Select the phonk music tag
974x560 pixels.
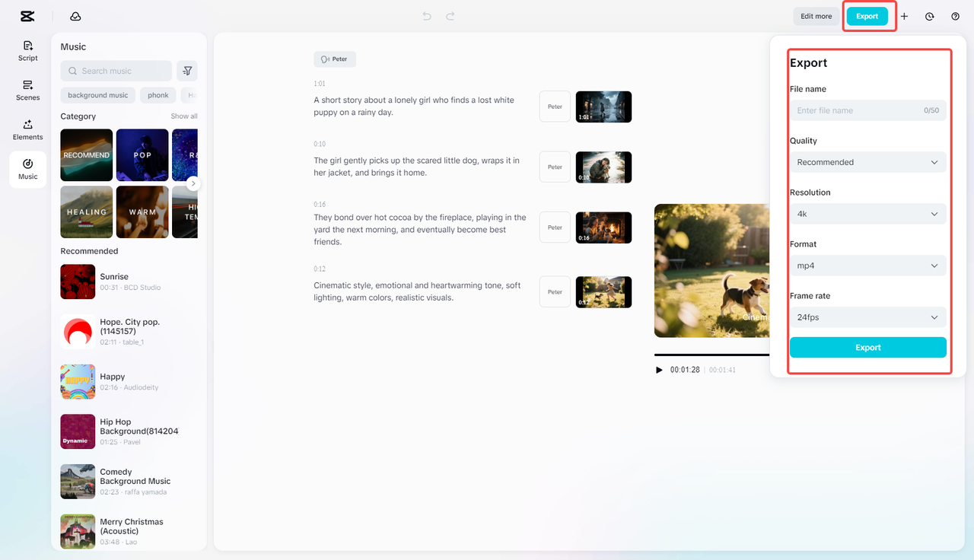(158, 94)
